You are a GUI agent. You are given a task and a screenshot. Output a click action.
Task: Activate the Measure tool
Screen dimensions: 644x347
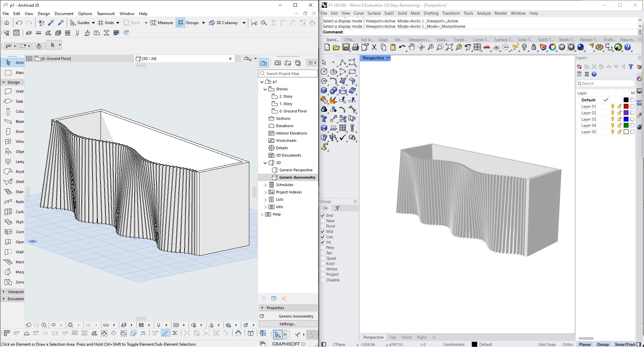point(162,23)
